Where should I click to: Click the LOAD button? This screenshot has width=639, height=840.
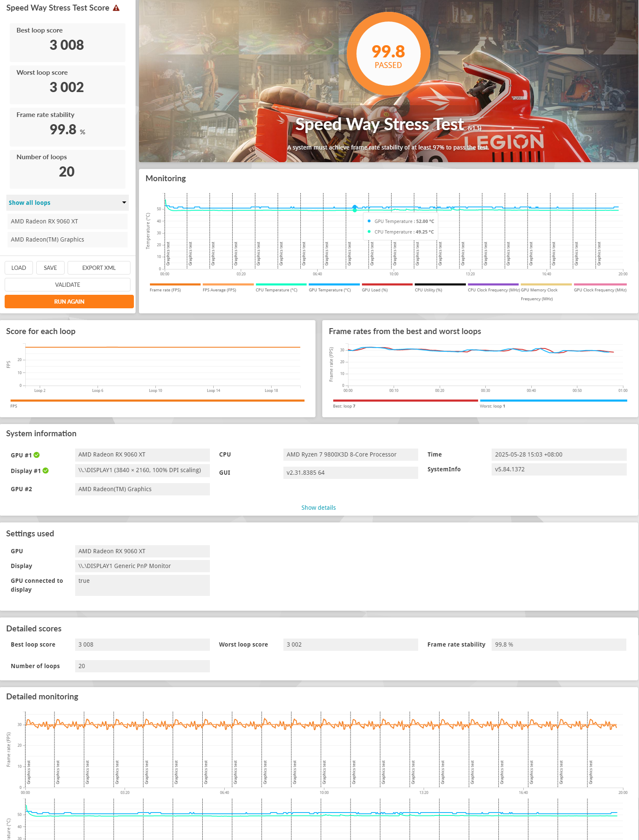coord(19,268)
